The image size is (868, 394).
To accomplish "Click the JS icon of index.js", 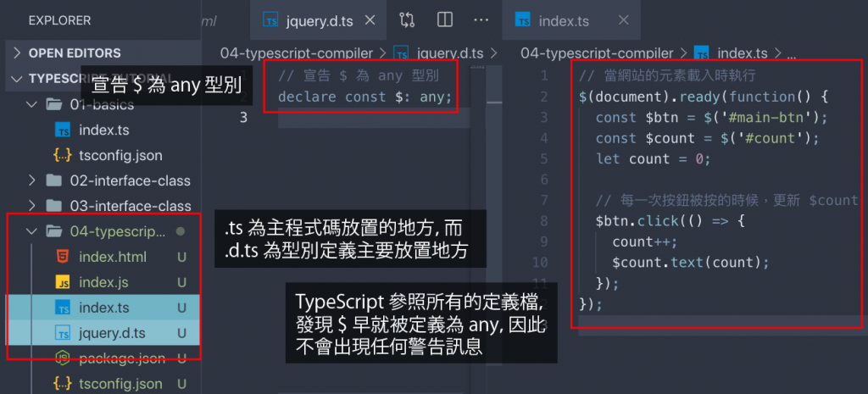I will coord(63,282).
